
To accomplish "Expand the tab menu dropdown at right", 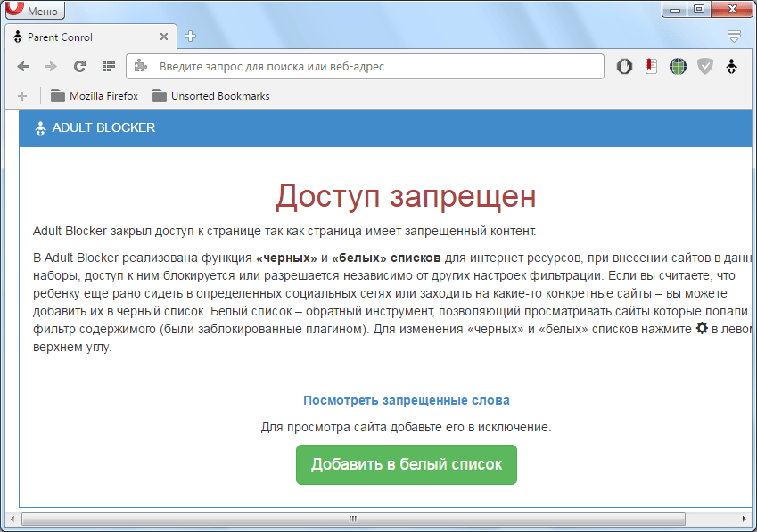I will tap(734, 37).
